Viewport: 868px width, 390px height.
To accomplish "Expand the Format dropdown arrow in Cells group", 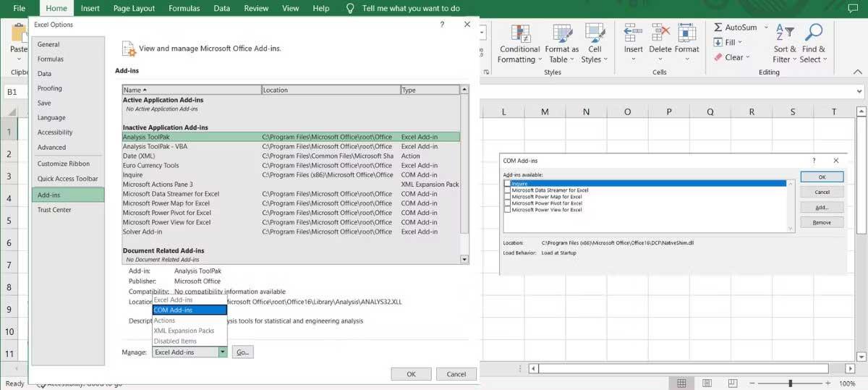I will coord(686,60).
